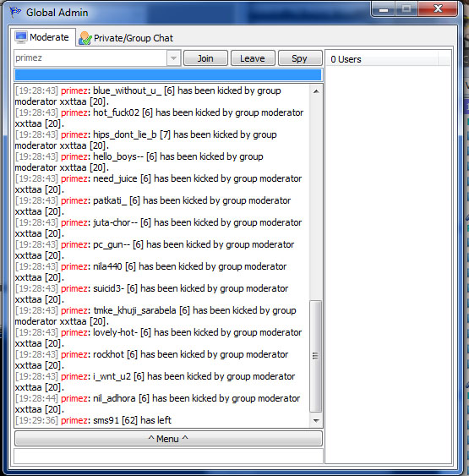Close the Global Admin window

438,9
